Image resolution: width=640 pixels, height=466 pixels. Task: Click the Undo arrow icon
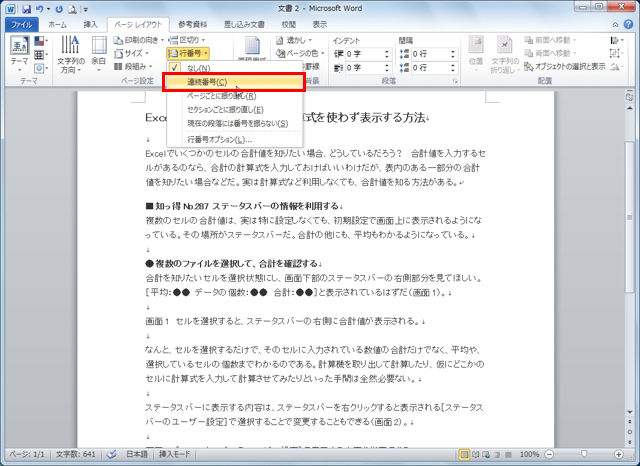(x=40, y=9)
